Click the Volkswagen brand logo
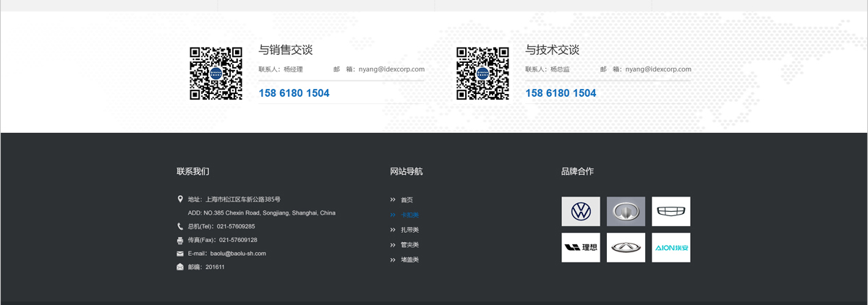Viewport: 868px width, 305px height. (581, 211)
